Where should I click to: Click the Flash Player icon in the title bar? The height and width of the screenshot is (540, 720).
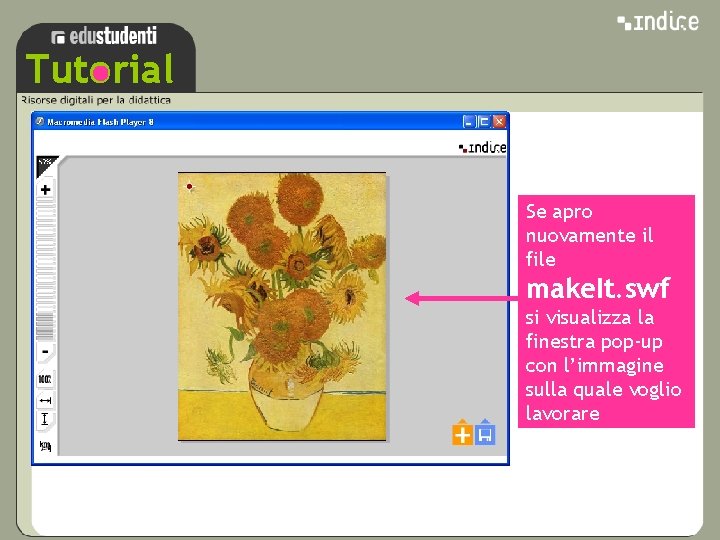tap(39, 122)
